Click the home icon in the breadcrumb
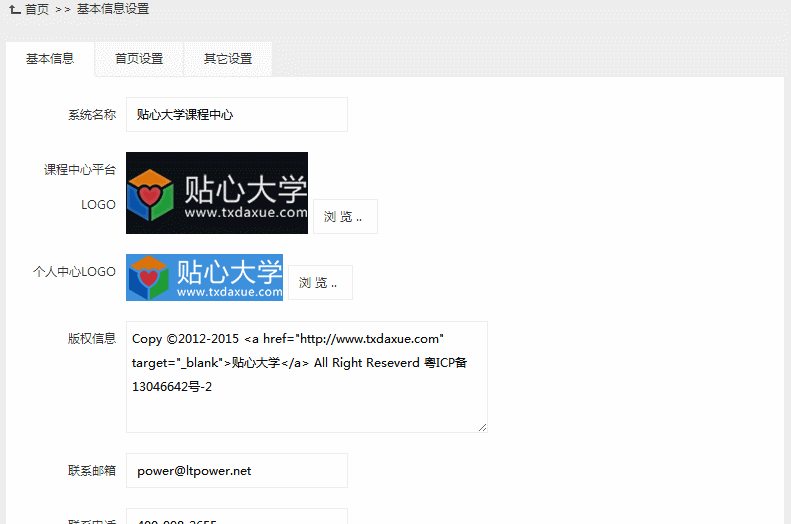 click(x=14, y=9)
